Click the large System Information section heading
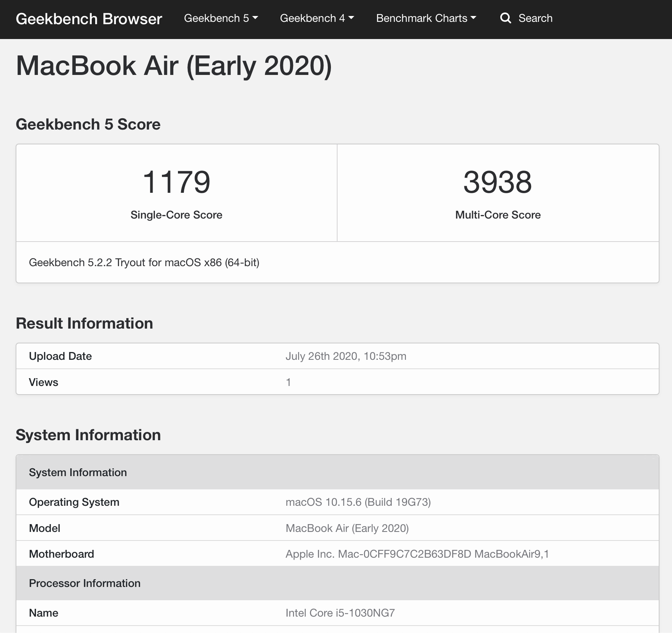The width and height of the screenshot is (672, 633). (x=88, y=435)
